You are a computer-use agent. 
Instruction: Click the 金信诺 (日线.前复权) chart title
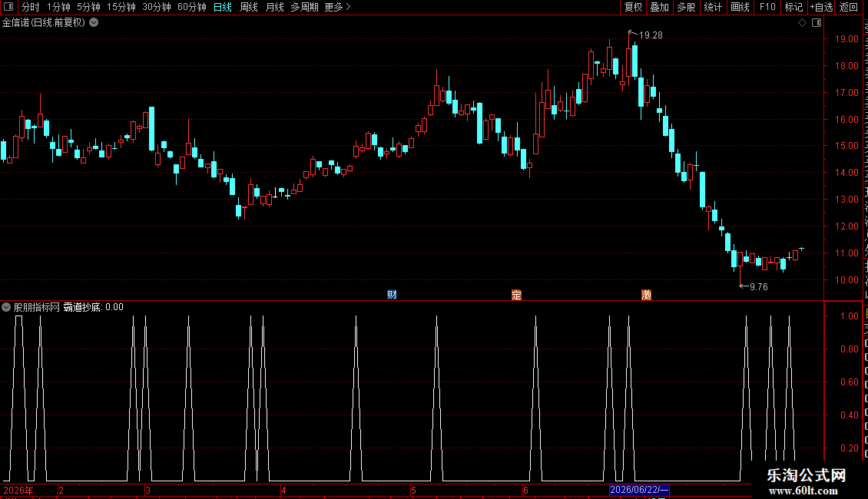pyautogui.click(x=44, y=23)
